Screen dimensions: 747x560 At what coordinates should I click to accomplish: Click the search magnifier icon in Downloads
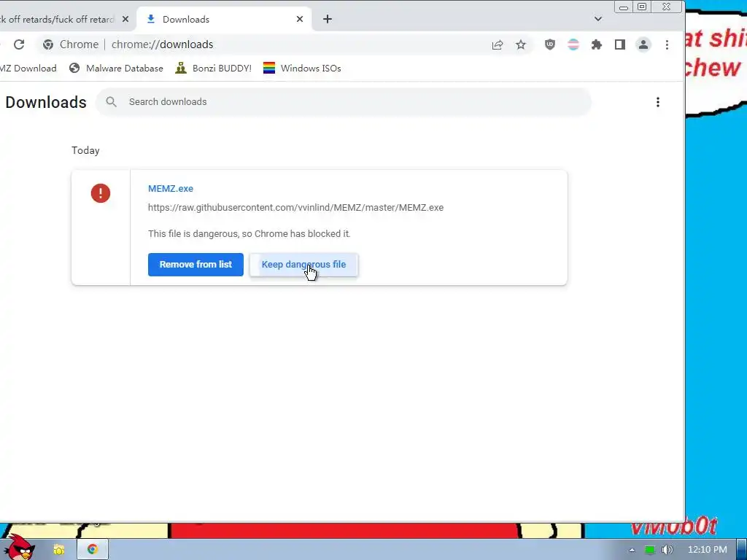click(111, 101)
